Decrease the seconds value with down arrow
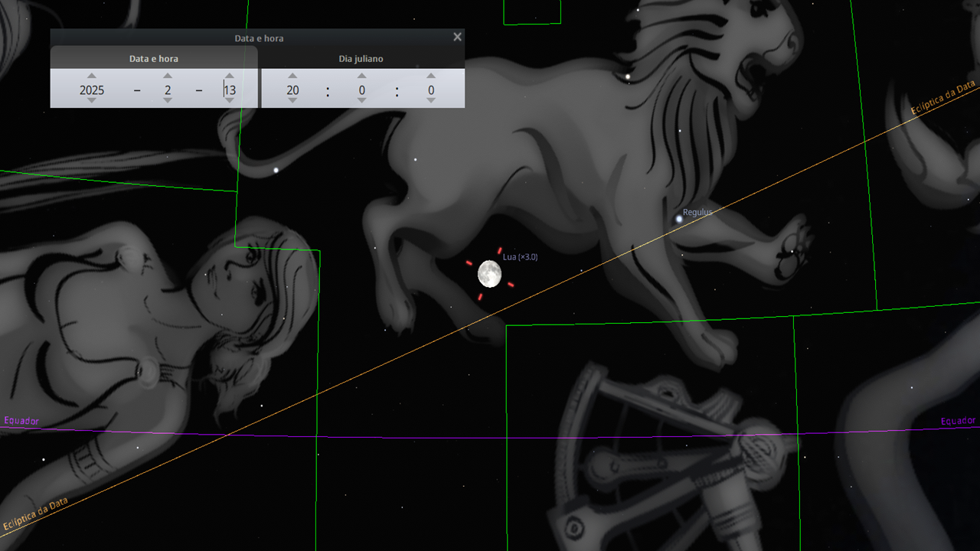Viewport: 980px width, 551px height. click(431, 100)
